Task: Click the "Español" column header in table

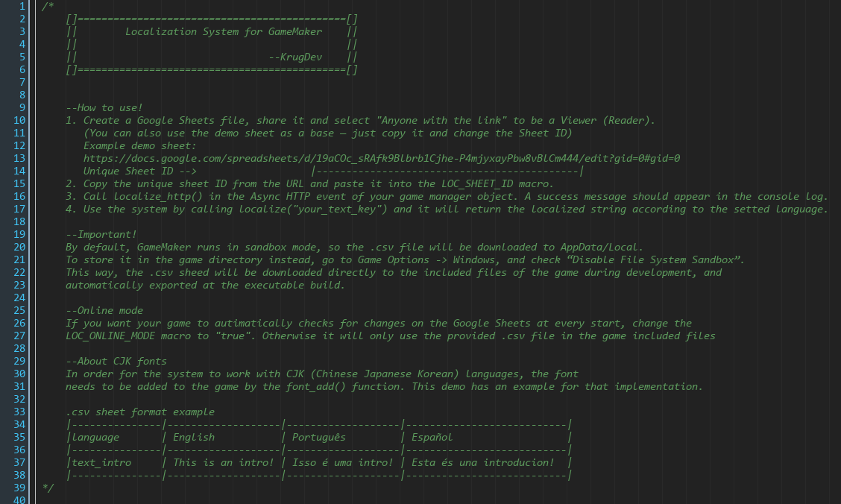Action: [432, 438]
